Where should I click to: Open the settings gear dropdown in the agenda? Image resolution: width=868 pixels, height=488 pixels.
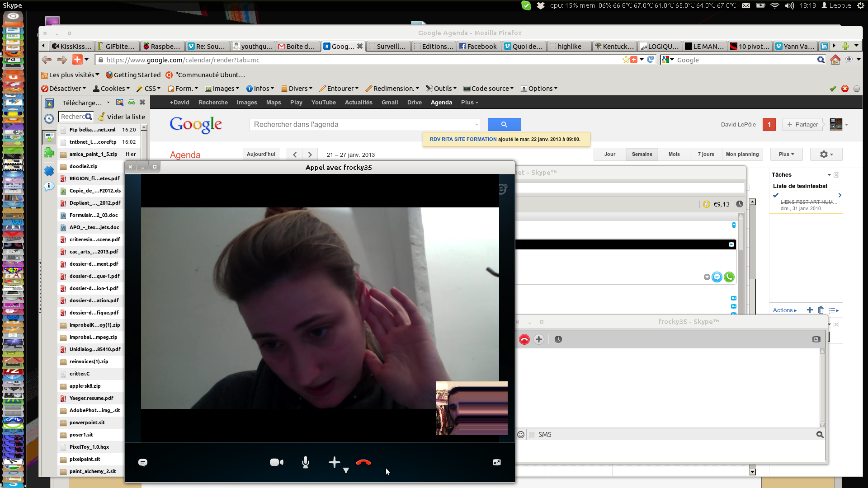point(826,155)
